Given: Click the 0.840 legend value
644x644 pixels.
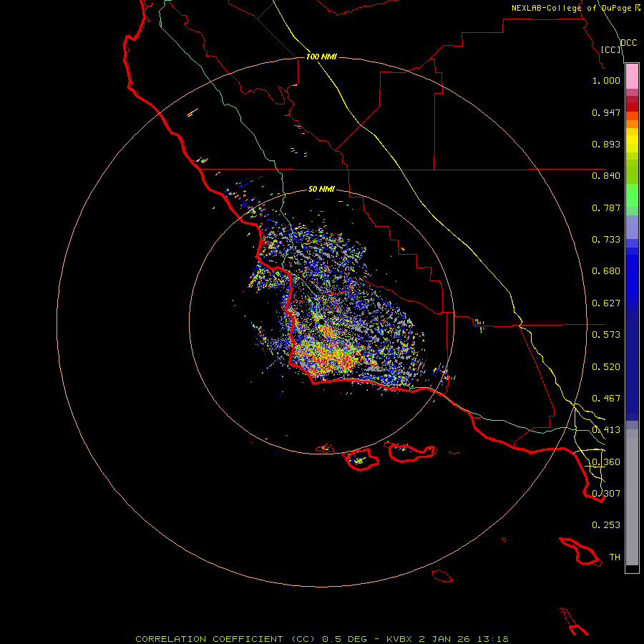Looking at the screenshot, I should click(606, 176).
